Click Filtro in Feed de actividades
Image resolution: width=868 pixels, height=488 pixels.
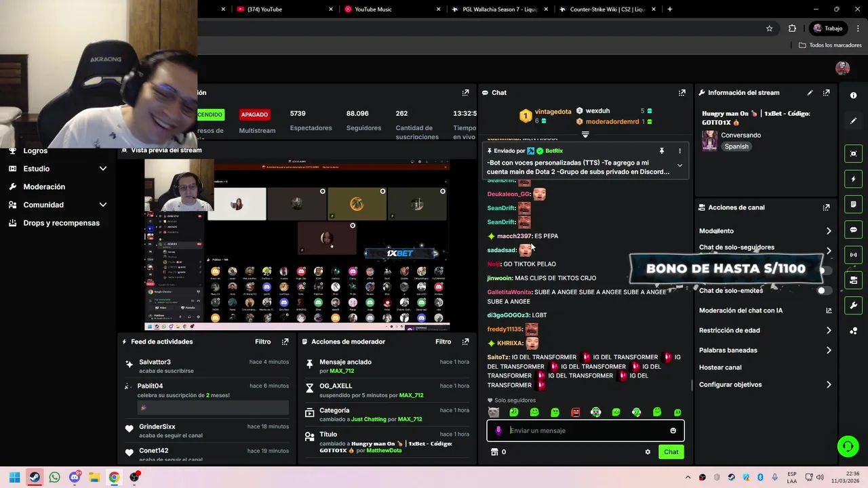(x=262, y=342)
